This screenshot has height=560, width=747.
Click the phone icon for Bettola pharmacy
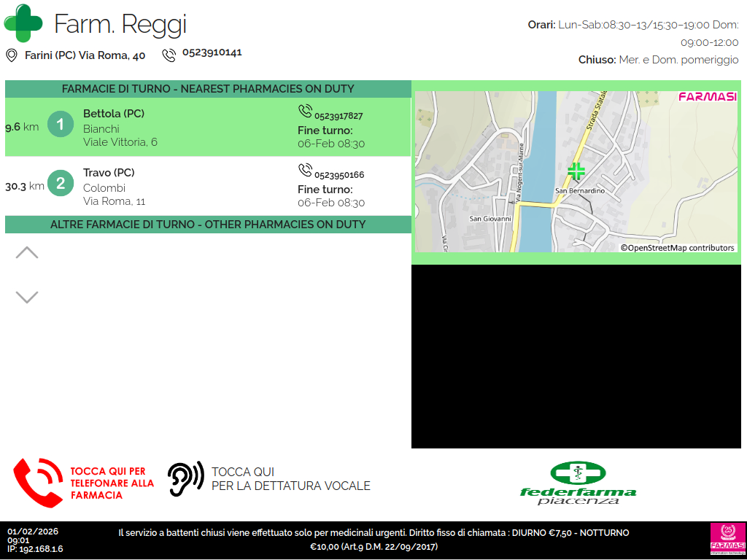305,111
